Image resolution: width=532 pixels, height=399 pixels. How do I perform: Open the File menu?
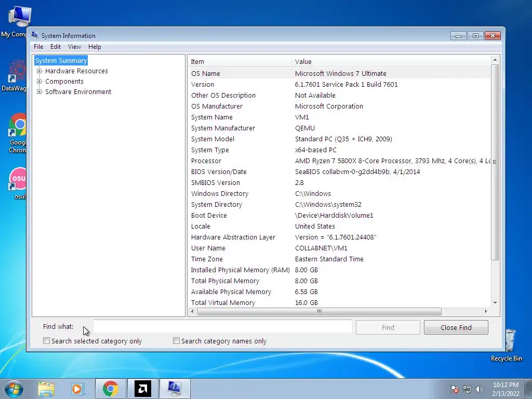coord(38,47)
